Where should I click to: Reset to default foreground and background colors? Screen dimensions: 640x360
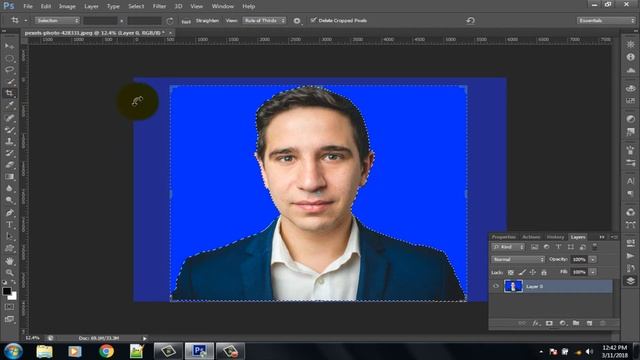[x=4, y=282]
